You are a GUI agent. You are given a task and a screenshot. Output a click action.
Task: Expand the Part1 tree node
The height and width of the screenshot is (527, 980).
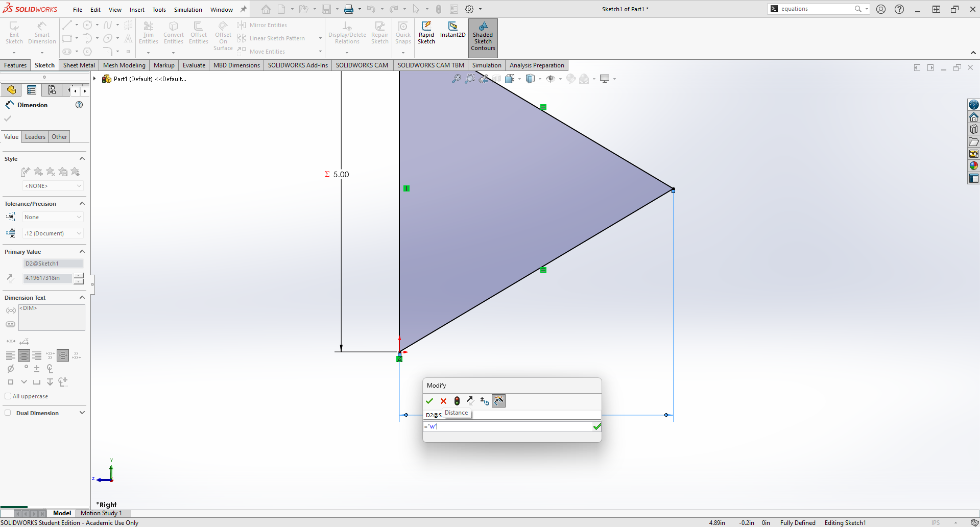tap(94, 79)
